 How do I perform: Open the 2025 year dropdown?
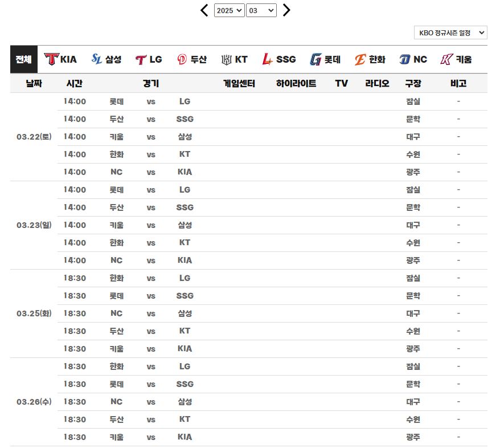point(229,10)
